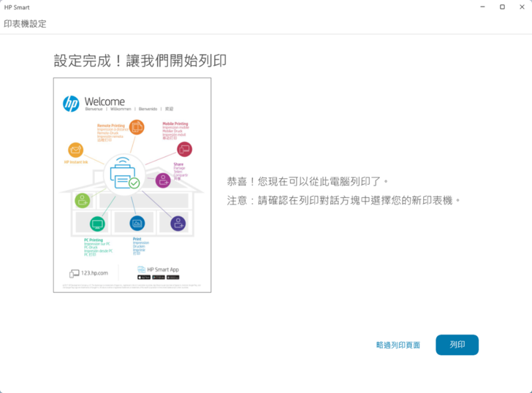Screen dimensions: 532x393
Task: Click the dark purple user icon
Action: tap(178, 224)
